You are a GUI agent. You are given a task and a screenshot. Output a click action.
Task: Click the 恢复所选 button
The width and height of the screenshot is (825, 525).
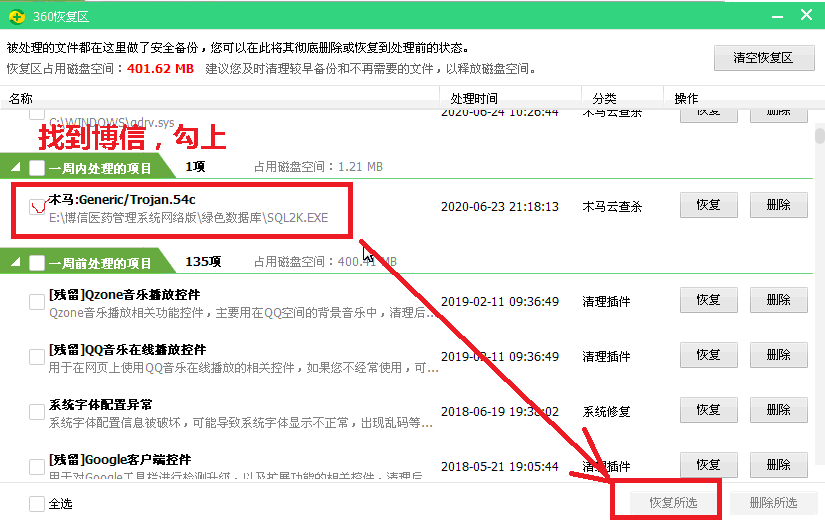[x=673, y=503]
